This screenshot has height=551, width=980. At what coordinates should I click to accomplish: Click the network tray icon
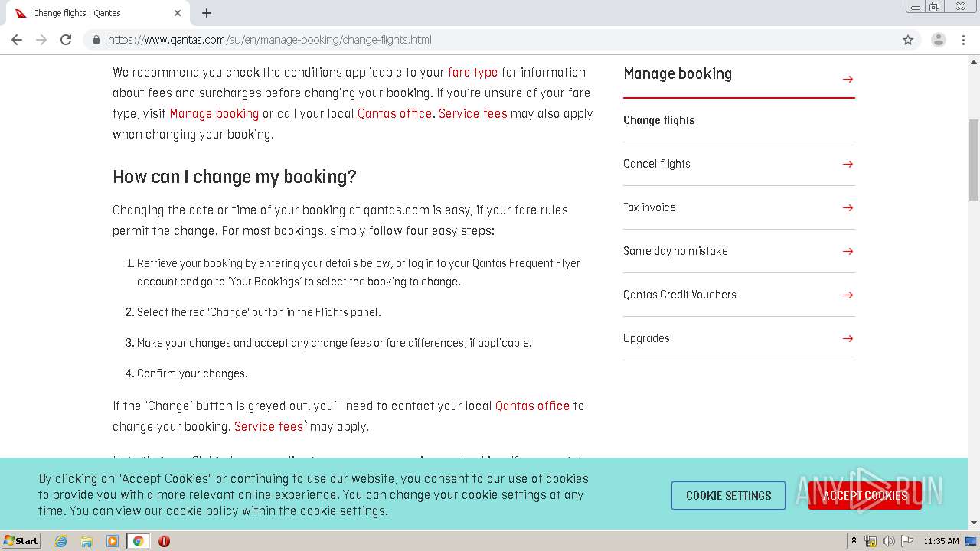point(871,541)
